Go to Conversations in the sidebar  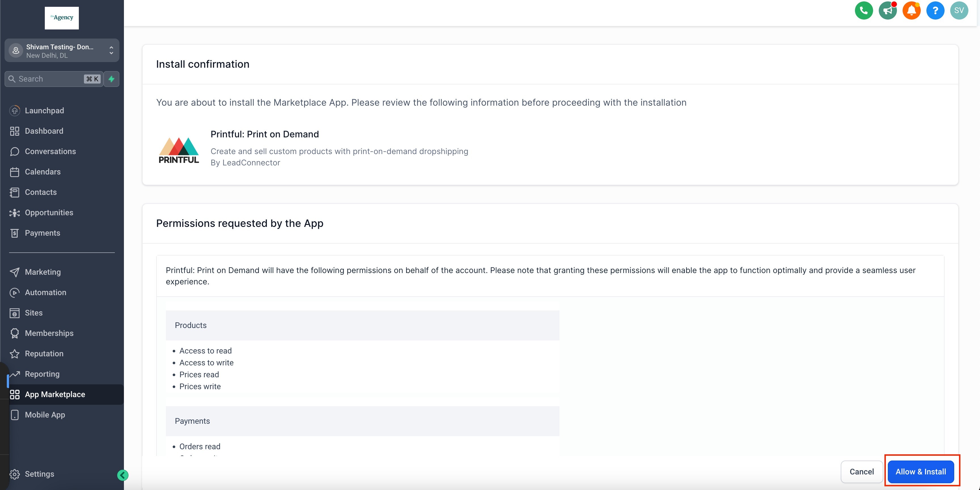50,151
